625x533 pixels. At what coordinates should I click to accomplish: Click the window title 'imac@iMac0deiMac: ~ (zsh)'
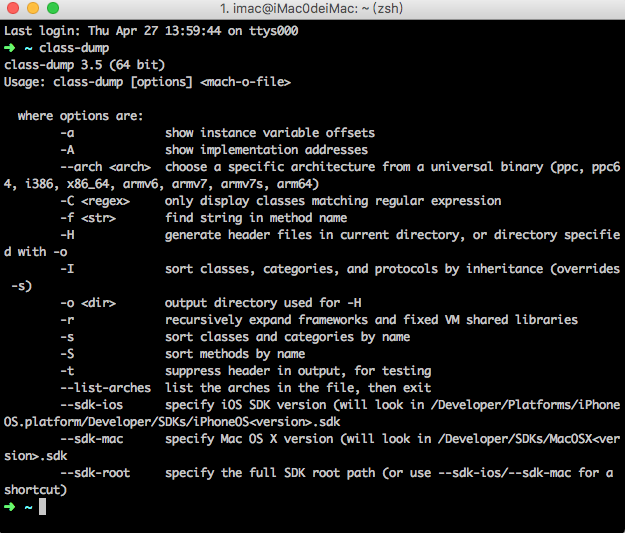click(312, 8)
